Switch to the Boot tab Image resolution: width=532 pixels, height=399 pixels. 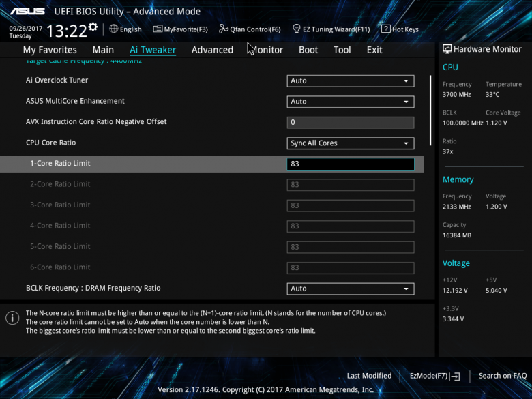308,50
